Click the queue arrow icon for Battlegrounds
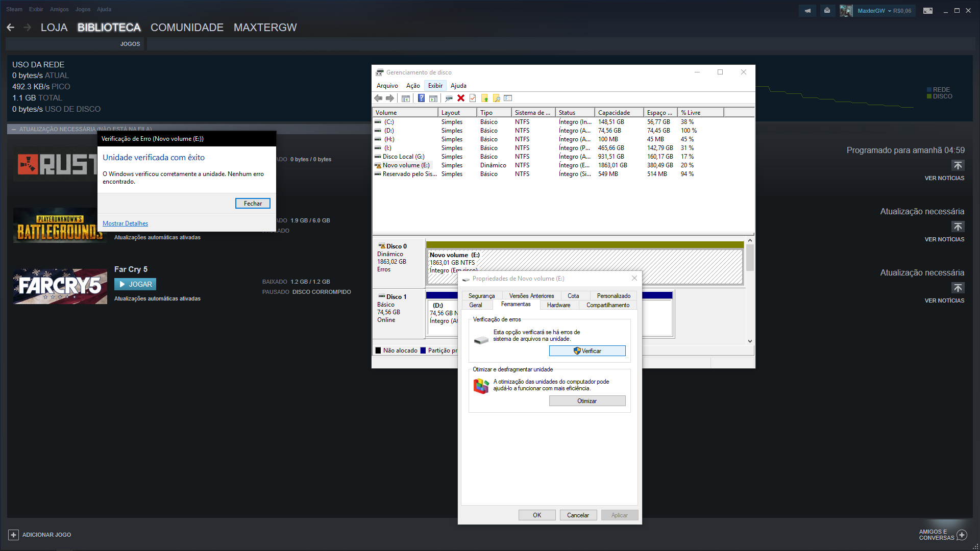Screen dimensions: 980x551 coord(958,227)
